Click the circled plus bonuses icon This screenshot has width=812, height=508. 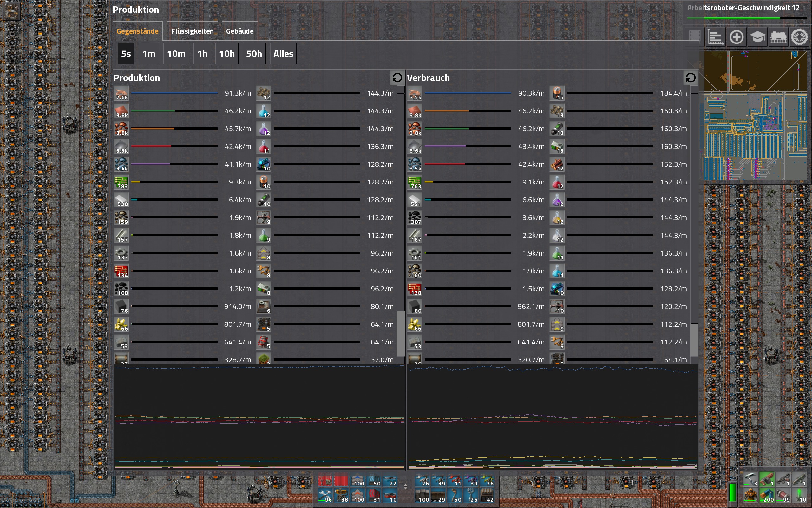737,37
